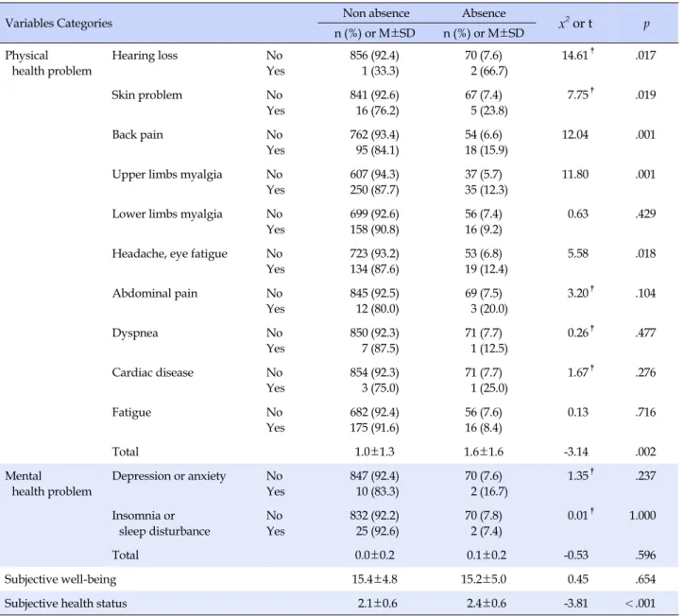Click the statistic '14.61'
683x616 pixels.
[x=575, y=56]
